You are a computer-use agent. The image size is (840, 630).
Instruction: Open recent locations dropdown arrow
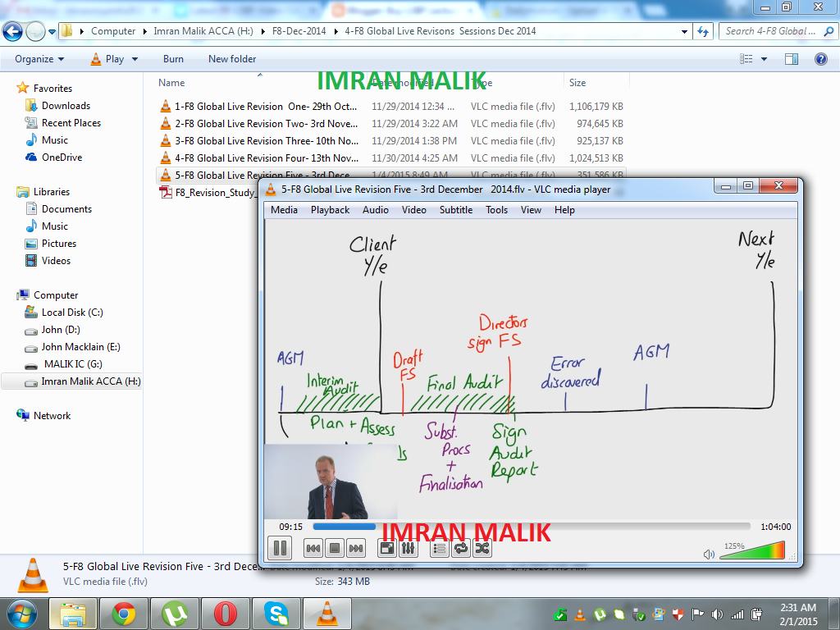coord(52,32)
